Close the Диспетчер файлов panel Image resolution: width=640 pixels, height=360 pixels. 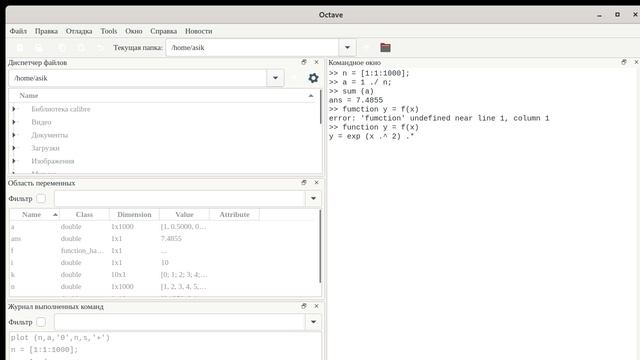[316, 62]
